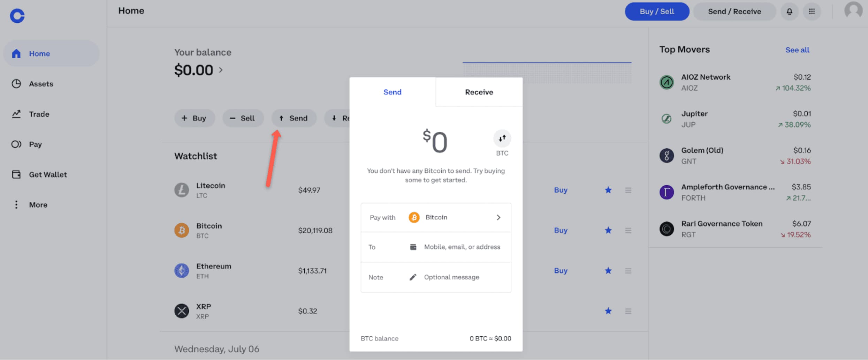Click the Golem 31.03% change value
The image size is (868, 360).
795,161
